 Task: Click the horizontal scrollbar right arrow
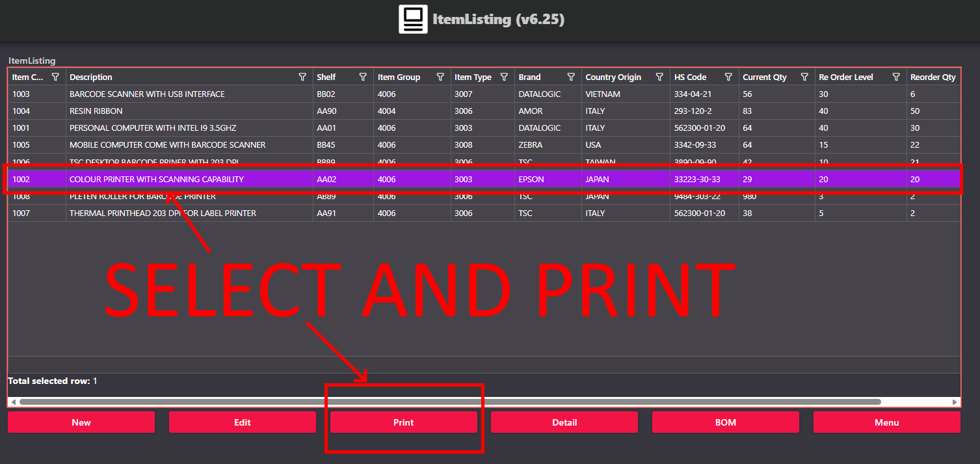tap(955, 402)
